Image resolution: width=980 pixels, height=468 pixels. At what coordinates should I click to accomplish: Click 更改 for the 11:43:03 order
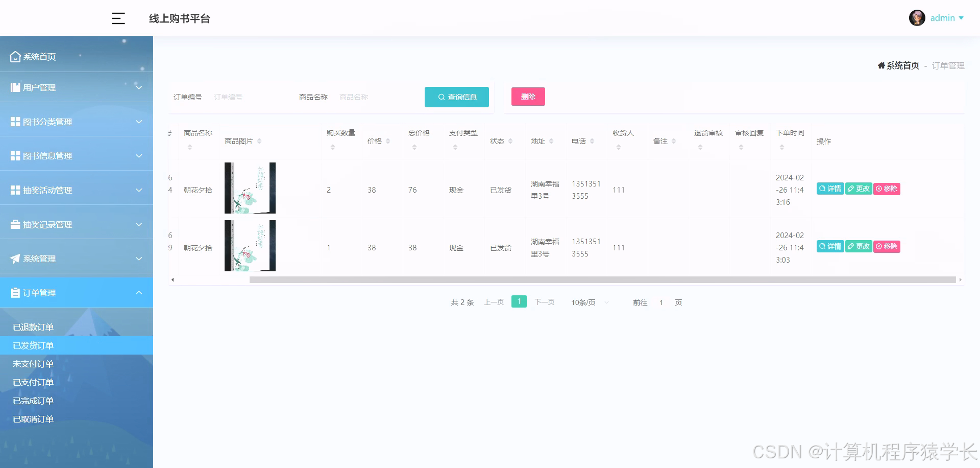point(859,246)
